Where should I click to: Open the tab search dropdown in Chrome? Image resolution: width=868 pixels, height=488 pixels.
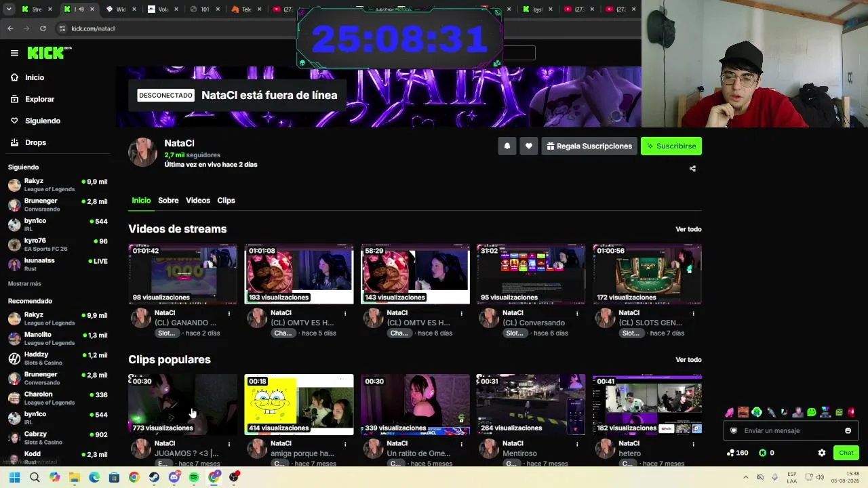(x=9, y=9)
